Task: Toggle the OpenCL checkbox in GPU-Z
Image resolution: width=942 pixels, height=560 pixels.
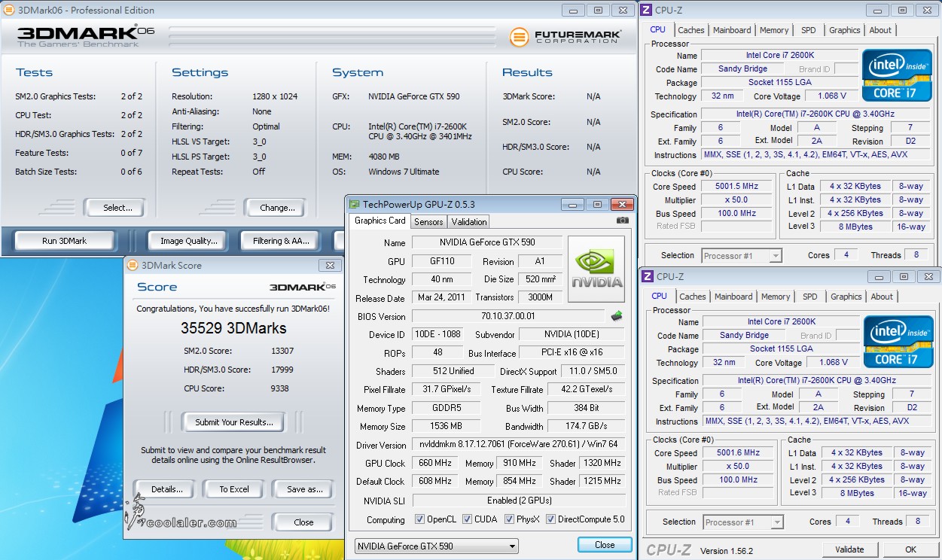Action: coord(420,519)
